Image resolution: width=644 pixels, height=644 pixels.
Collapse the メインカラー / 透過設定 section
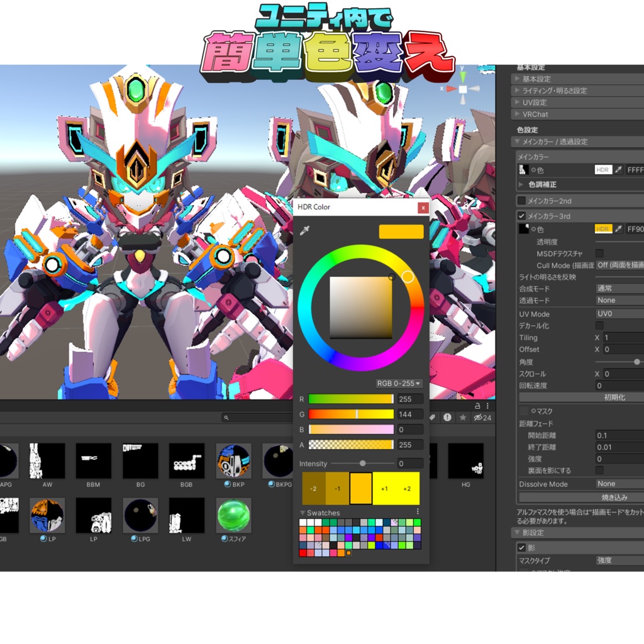578,142
